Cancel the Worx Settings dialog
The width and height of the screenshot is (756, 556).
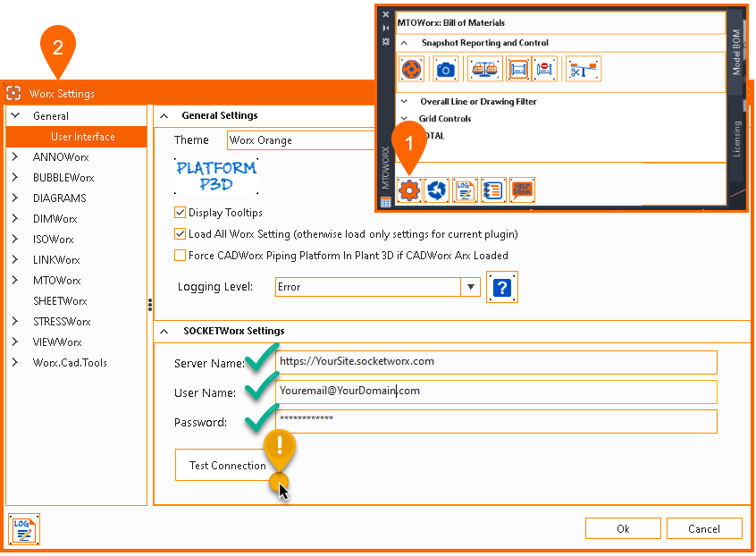click(704, 528)
